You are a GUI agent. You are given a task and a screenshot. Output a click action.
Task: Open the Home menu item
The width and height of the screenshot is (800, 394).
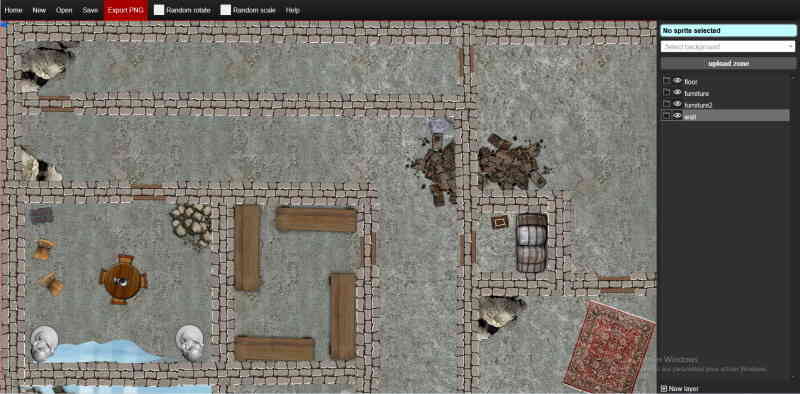point(13,10)
